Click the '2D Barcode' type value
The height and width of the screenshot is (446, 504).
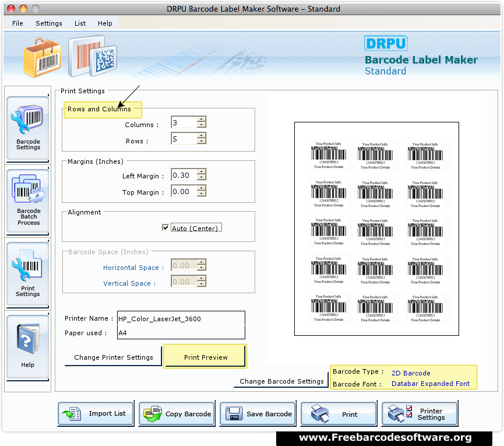[411, 373]
